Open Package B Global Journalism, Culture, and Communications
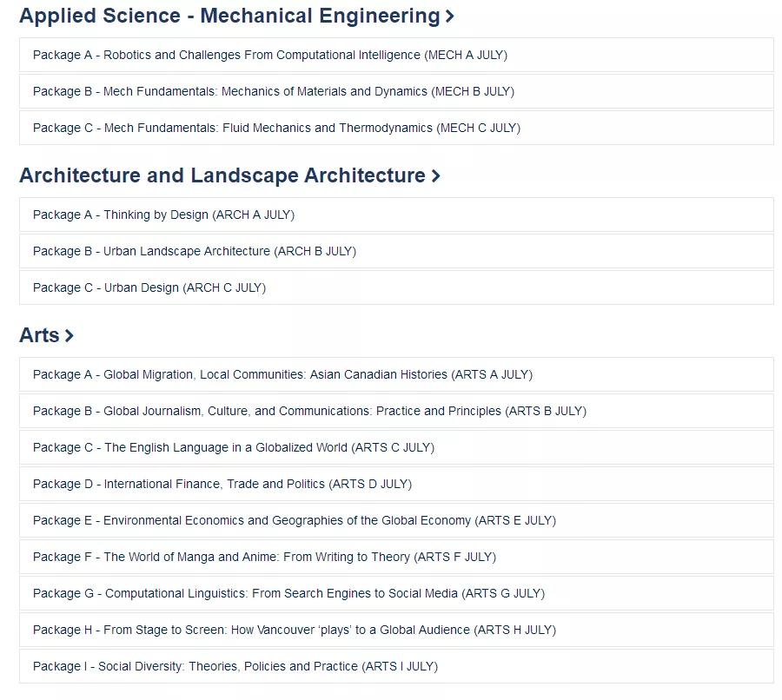782x700 pixels. click(396, 411)
